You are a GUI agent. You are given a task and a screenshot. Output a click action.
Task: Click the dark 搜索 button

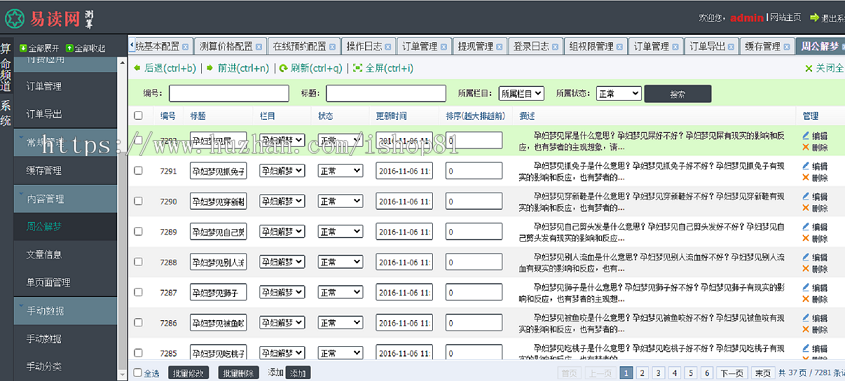pos(677,94)
